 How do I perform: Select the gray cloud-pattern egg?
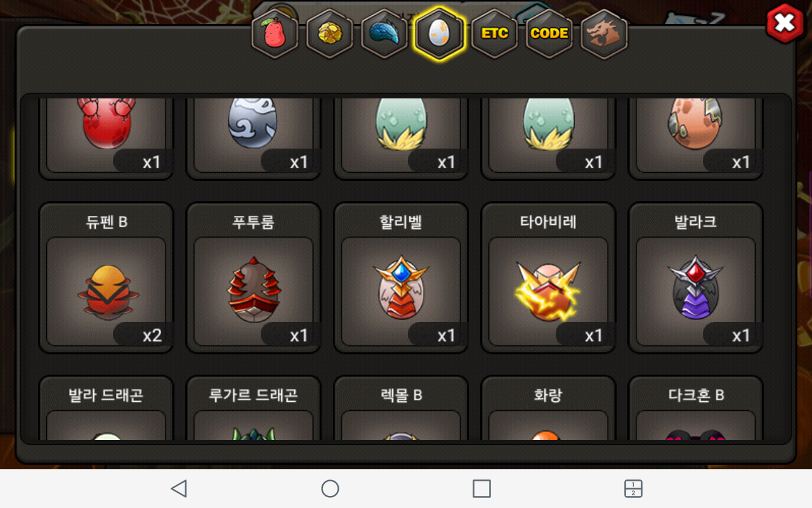(253, 137)
